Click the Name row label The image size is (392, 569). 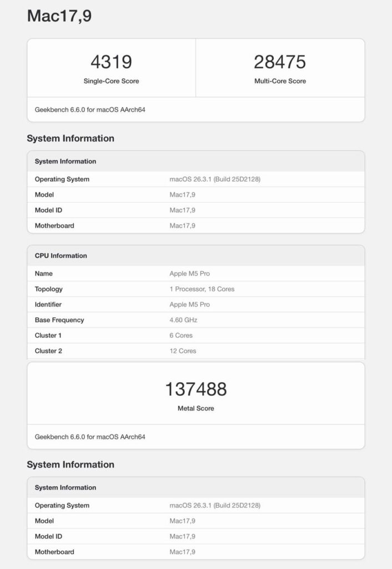(x=43, y=273)
